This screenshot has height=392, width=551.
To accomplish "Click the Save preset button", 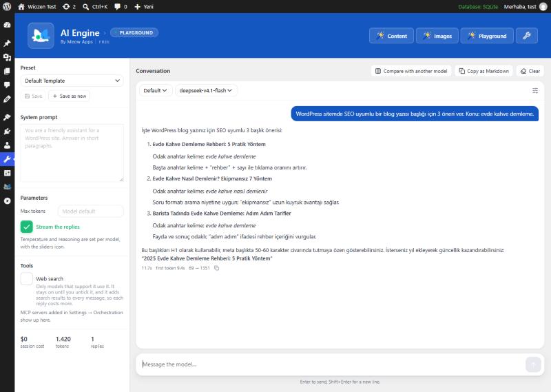I will coord(33,96).
